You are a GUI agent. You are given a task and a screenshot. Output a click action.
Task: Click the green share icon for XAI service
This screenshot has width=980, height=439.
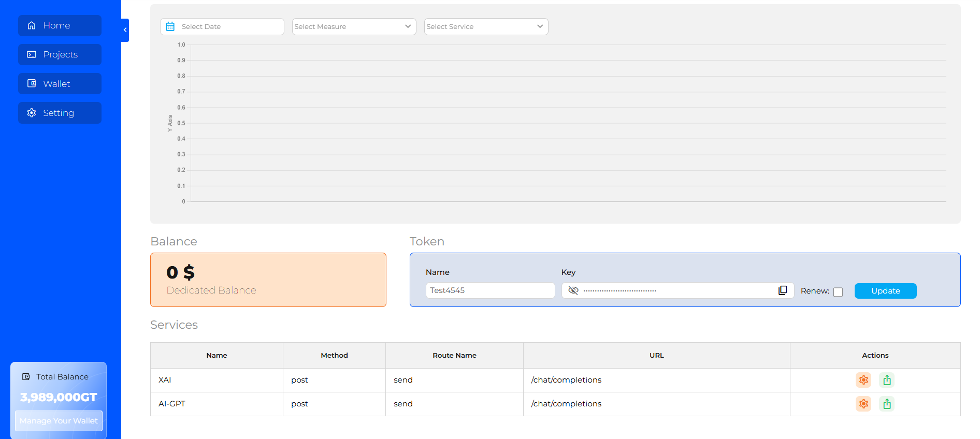click(x=887, y=380)
